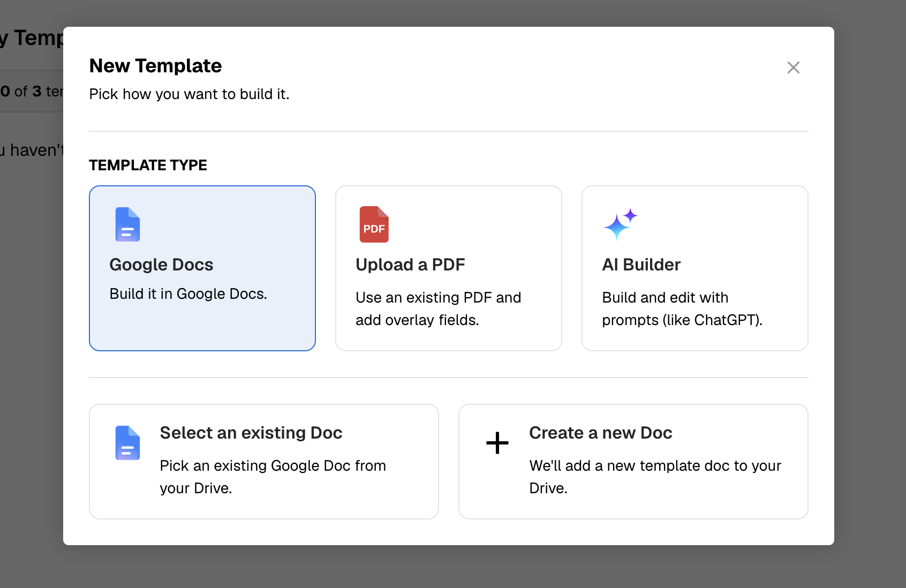Click the 'TEMPLATE TYPE' section label
This screenshot has width=906, height=588.
click(x=148, y=165)
